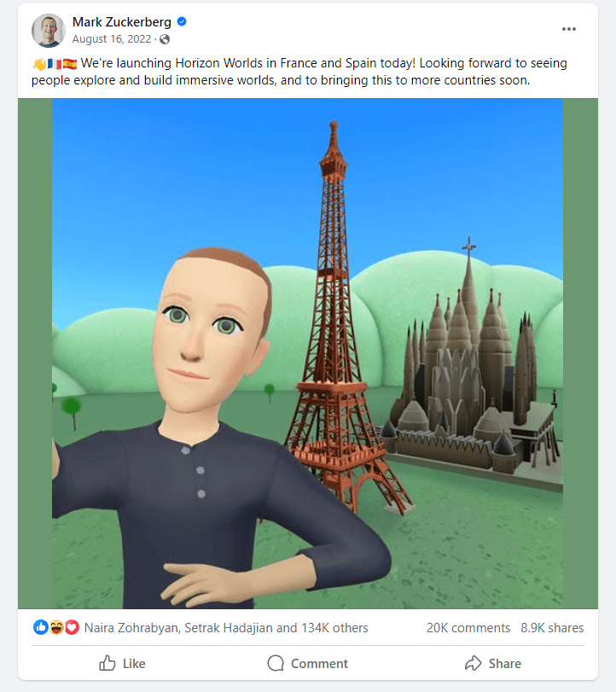View the 8.9K shares
This screenshot has width=616, height=692.
point(552,627)
